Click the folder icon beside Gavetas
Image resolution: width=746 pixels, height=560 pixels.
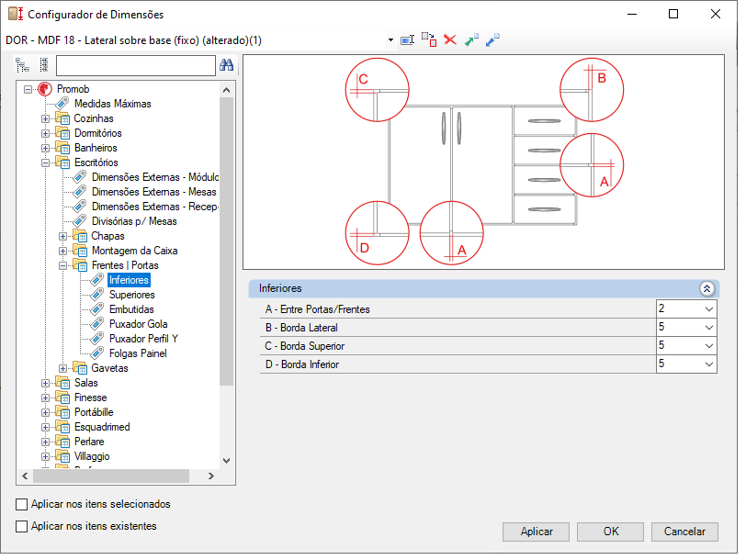[x=81, y=368]
